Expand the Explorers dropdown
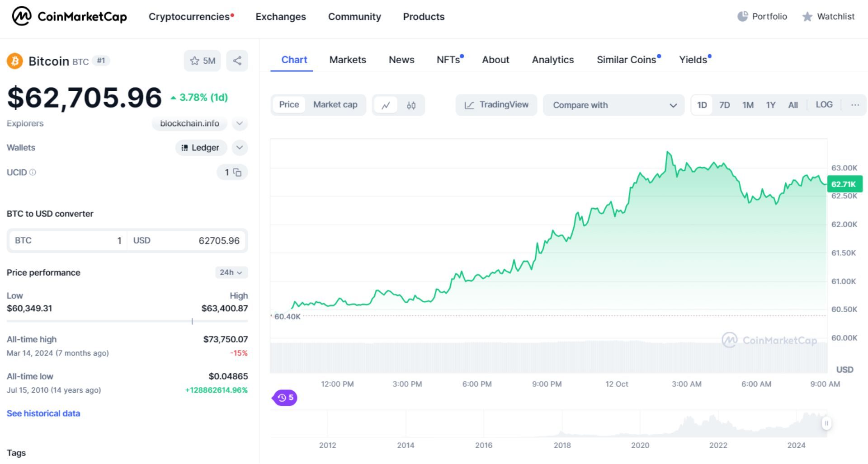The width and height of the screenshot is (868, 464). pyautogui.click(x=240, y=123)
